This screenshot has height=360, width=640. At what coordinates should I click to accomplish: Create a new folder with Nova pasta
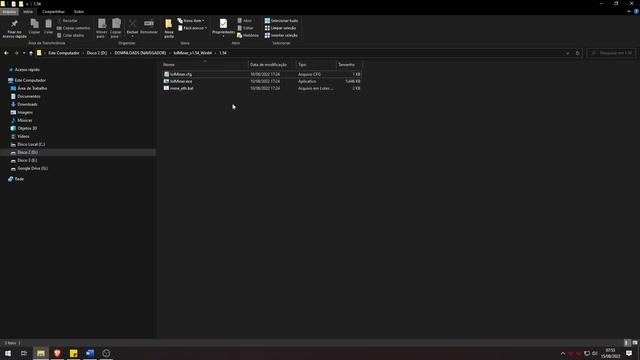click(x=169, y=28)
